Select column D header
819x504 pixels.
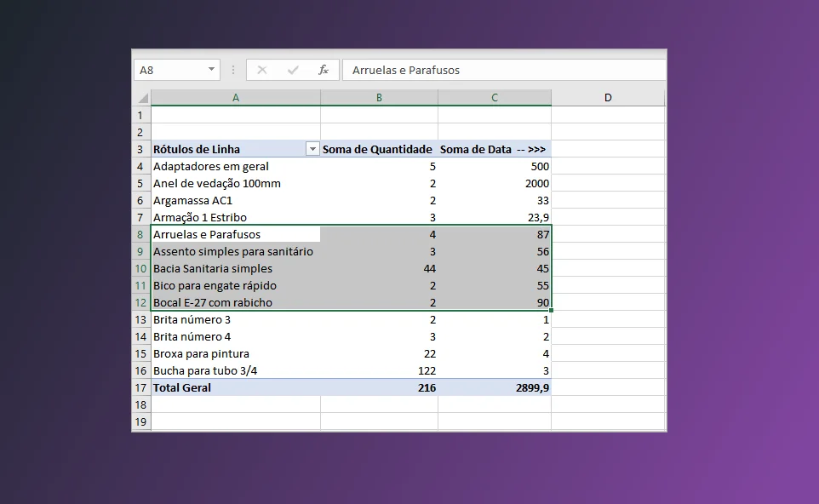click(x=608, y=98)
